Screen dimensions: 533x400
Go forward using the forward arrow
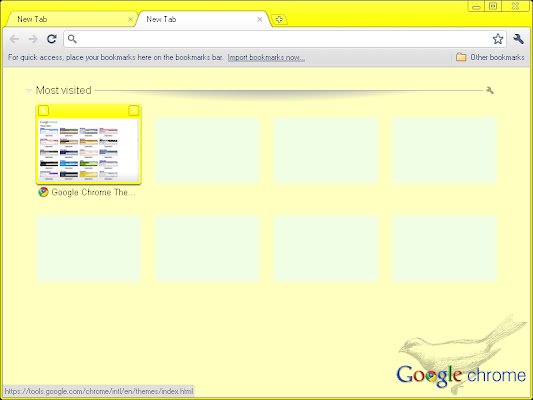click(x=33, y=39)
